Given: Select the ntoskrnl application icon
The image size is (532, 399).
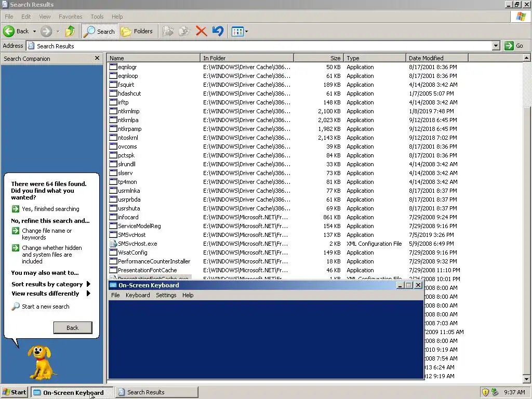Looking at the screenshot, I should click(x=113, y=138).
